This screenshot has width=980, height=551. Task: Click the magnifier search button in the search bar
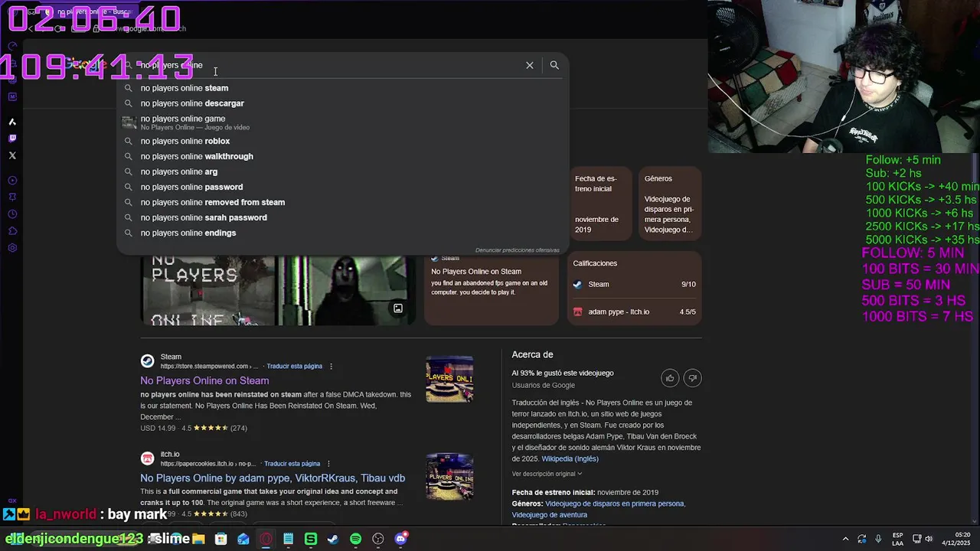click(554, 65)
